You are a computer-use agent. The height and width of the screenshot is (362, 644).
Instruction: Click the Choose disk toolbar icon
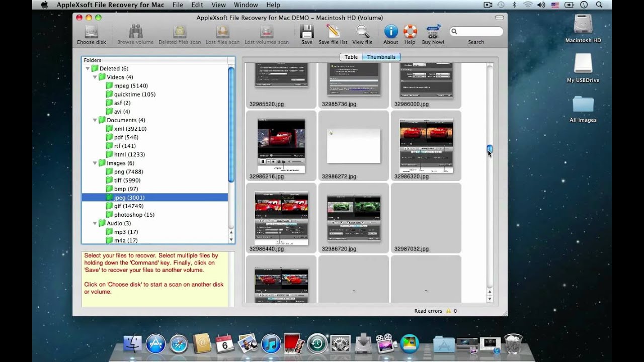tap(91, 32)
